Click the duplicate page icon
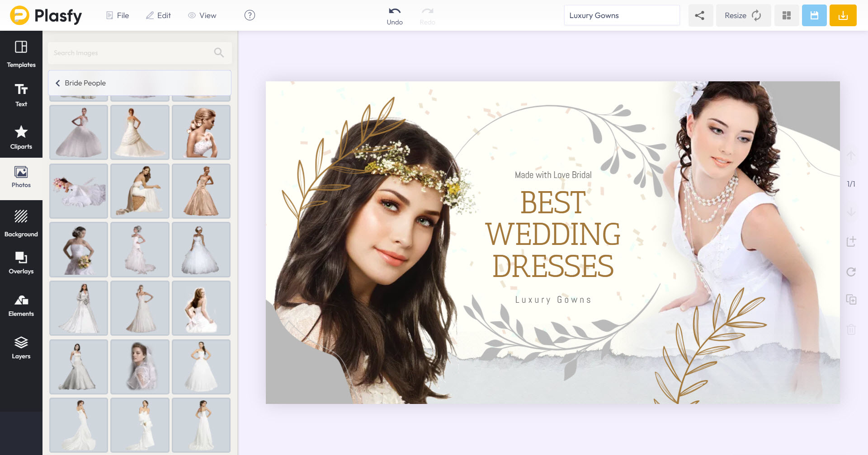The width and height of the screenshot is (868, 455). [x=851, y=300]
